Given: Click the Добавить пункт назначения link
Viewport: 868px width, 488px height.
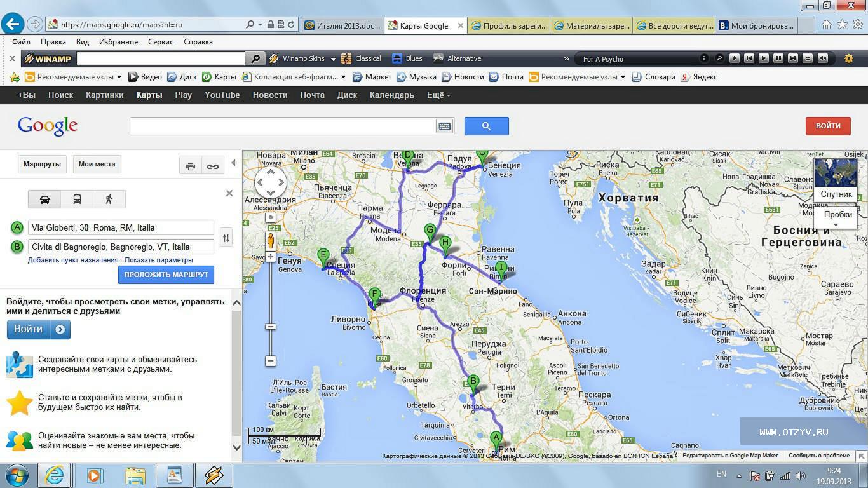Looking at the screenshot, I should click(73, 260).
